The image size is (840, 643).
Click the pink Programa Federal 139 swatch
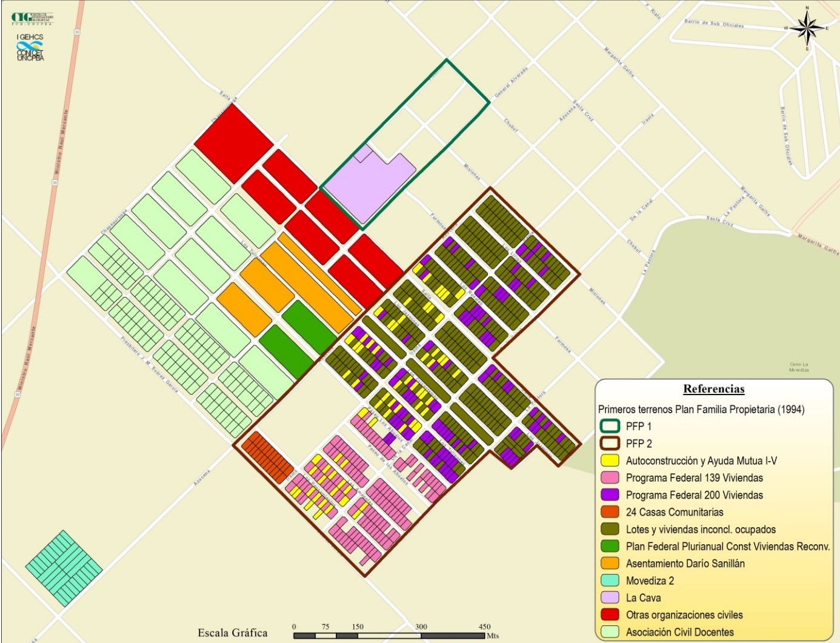[x=610, y=478]
